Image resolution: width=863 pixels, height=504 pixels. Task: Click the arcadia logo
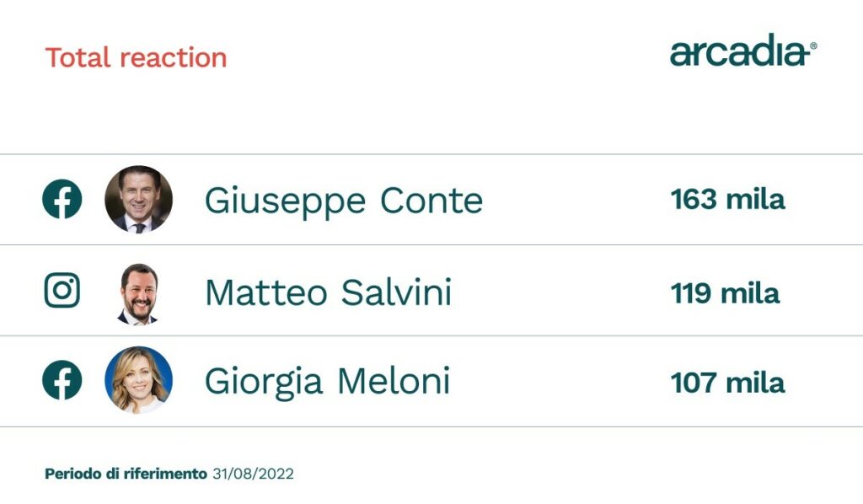tap(739, 53)
